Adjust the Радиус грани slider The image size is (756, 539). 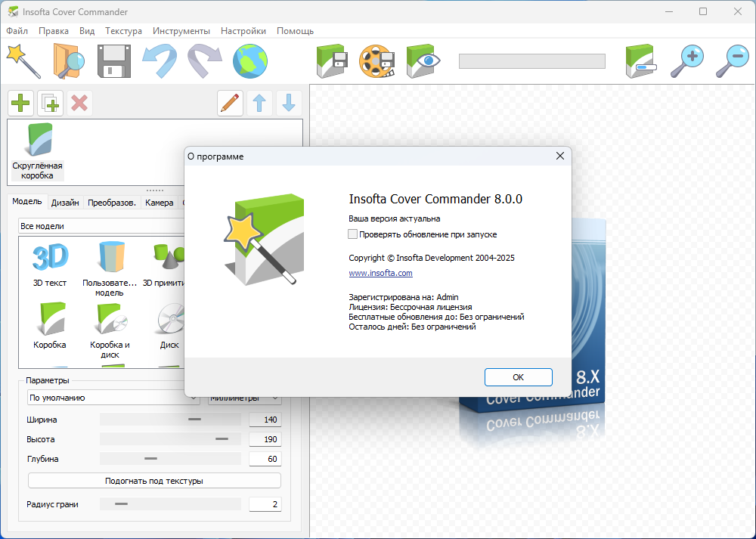click(x=170, y=504)
